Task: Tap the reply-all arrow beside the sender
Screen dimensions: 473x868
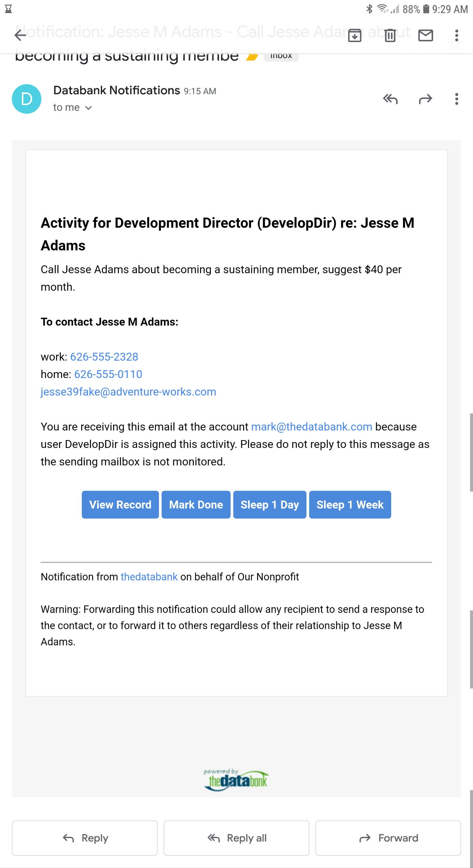Action: coord(390,99)
